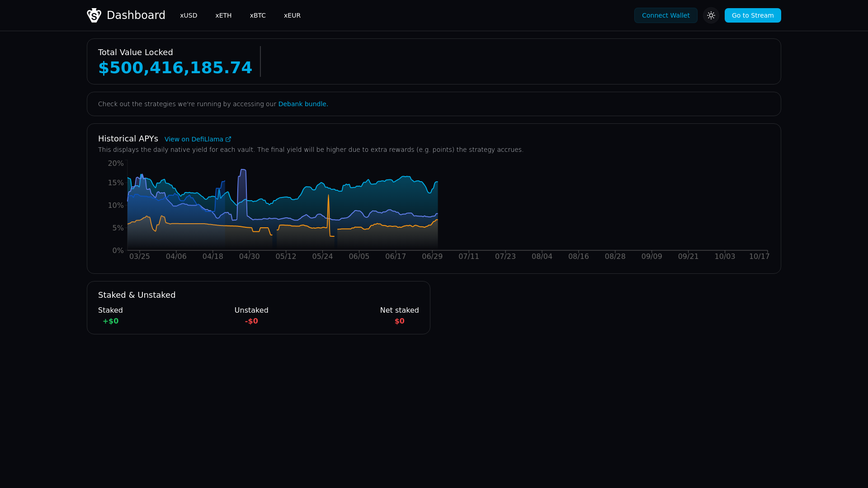868x488 pixels.
Task: Click the Dashboard title text
Action: click(136, 15)
